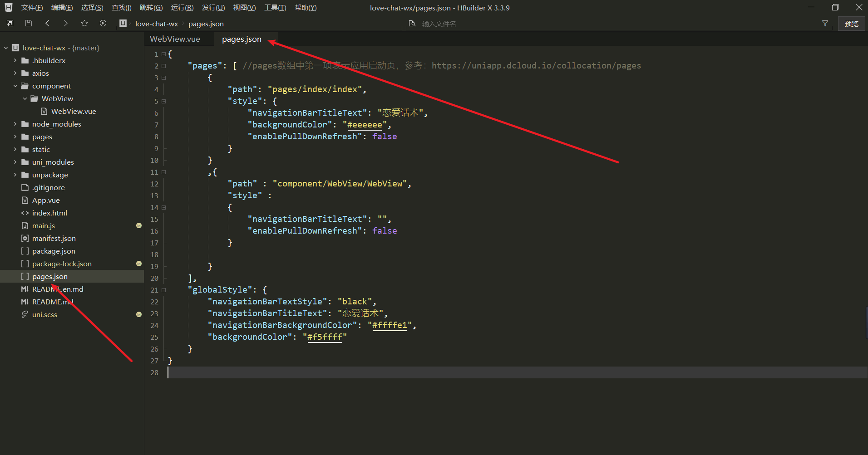Go back with the left arrow icon

point(47,23)
